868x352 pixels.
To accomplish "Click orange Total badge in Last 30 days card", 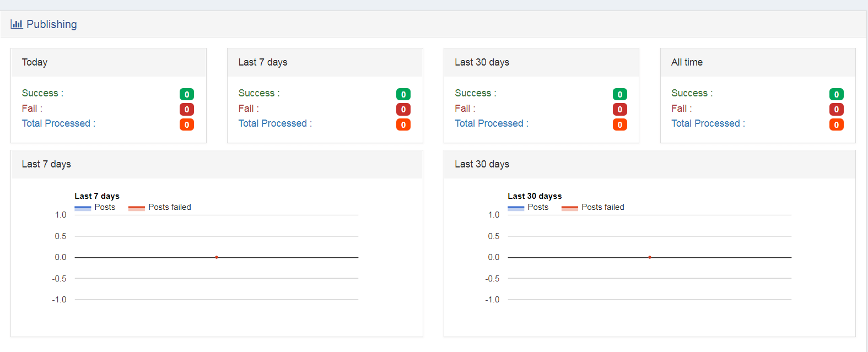I will coord(620,124).
